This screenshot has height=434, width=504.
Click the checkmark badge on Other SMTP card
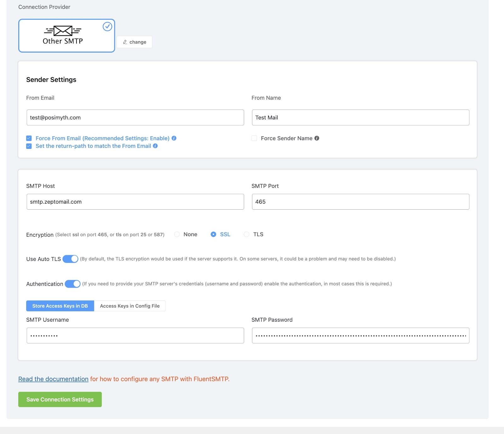[107, 26]
